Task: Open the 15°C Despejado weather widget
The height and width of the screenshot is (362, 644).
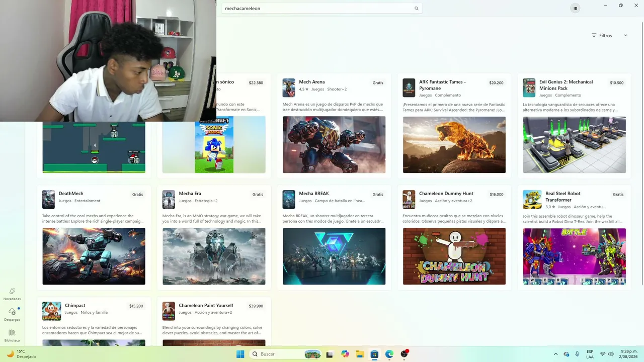Action: tap(21, 354)
